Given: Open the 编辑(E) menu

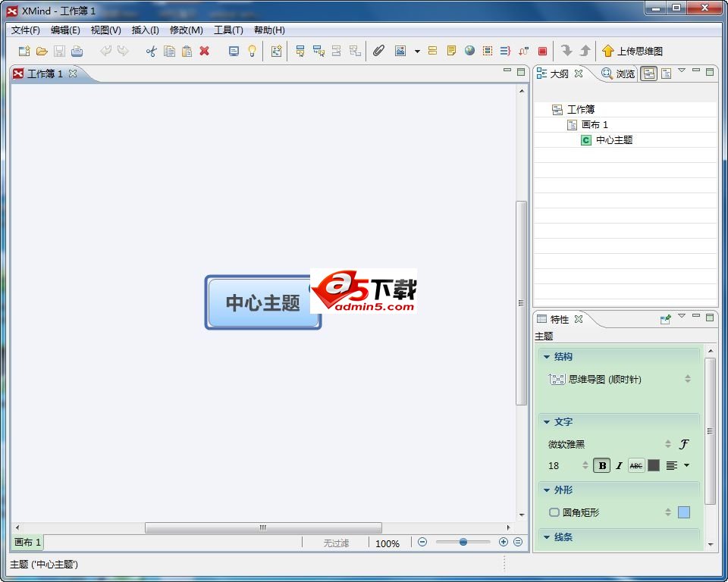Looking at the screenshot, I should click(x=65, y=30).
